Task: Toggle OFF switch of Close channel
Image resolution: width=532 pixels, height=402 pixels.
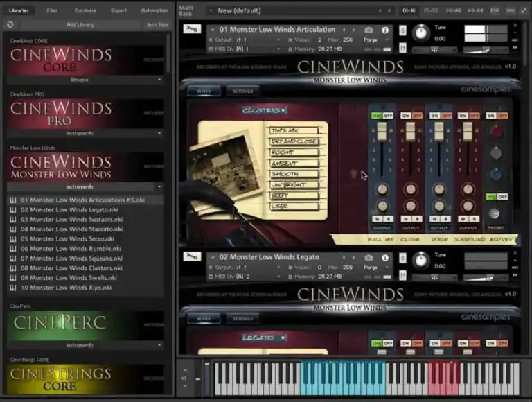Action: [417, 116]
